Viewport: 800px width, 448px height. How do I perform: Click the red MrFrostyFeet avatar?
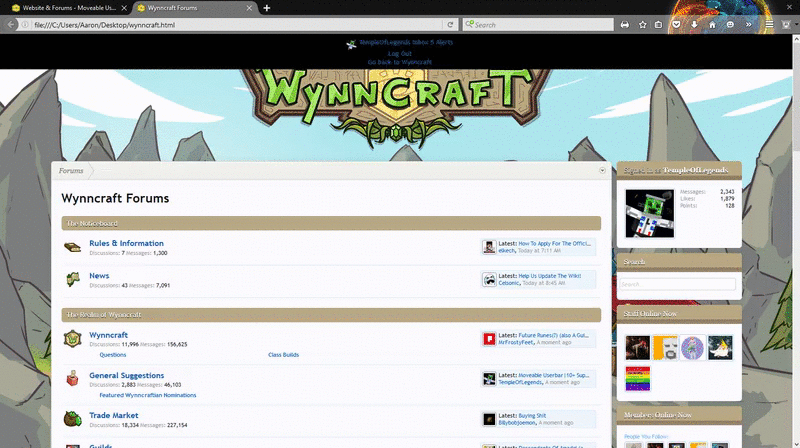click(x=489, y=339)
